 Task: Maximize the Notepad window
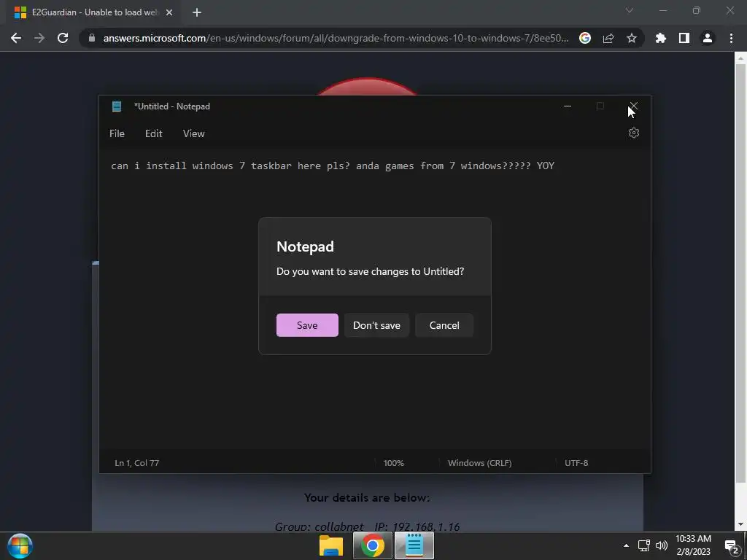coord(600,106)
